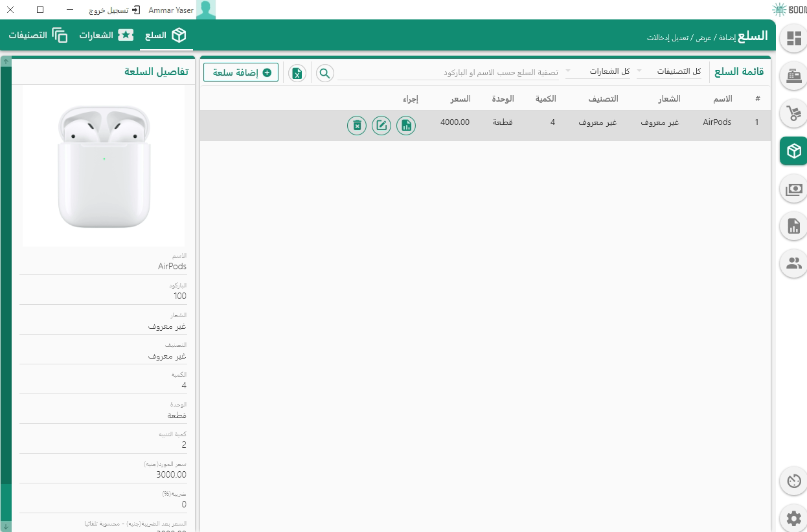807x532 pixels.
Task: Click الشعار column header
Action: pos(670,99)
